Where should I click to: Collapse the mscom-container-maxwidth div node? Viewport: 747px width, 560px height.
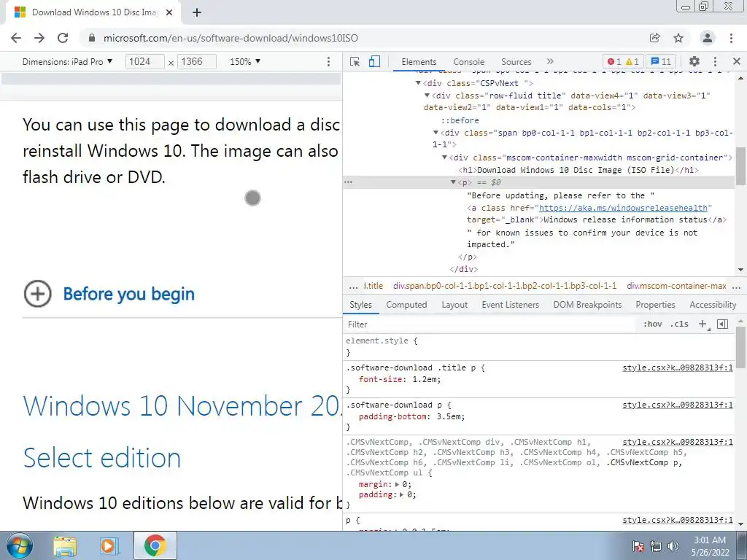(444, 157)
